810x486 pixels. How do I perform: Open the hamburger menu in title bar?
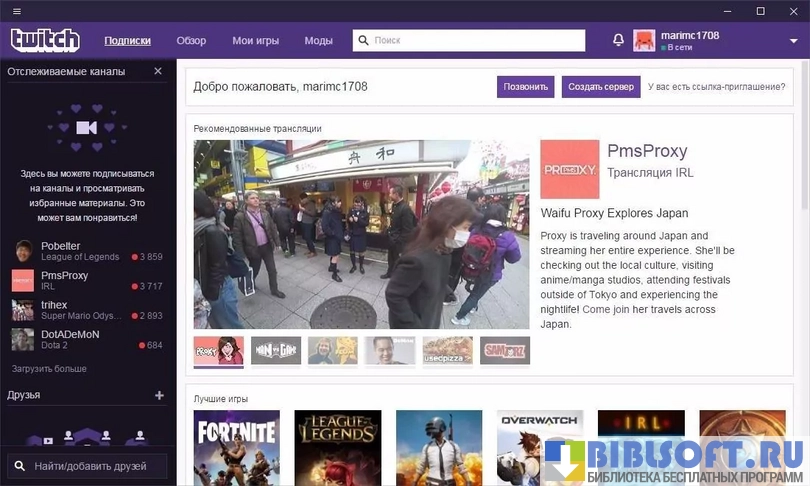(17, 10)
